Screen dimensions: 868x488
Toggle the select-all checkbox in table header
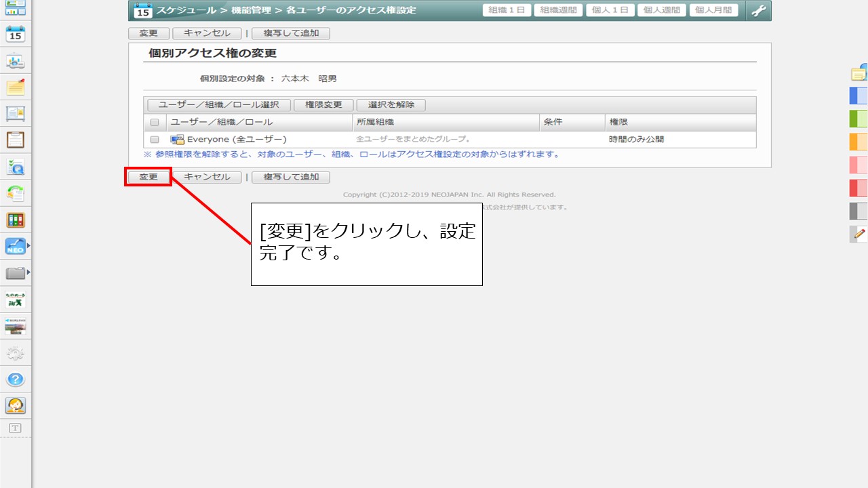click(x=155, y=123)
